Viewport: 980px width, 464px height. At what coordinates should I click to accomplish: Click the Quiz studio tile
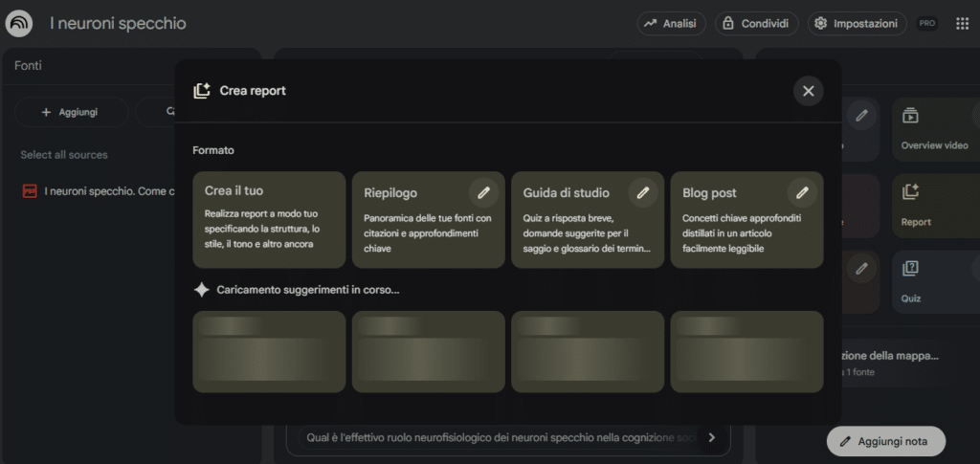click(x=934, y=282)
